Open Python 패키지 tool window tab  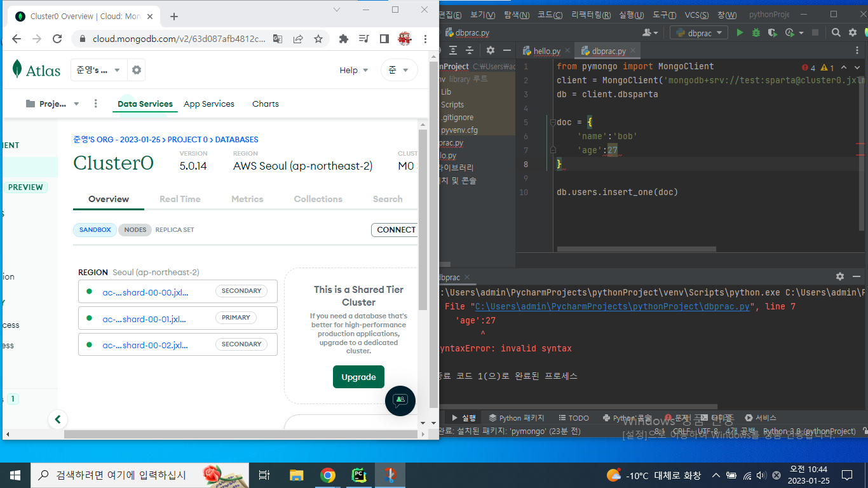pos(517,417)
